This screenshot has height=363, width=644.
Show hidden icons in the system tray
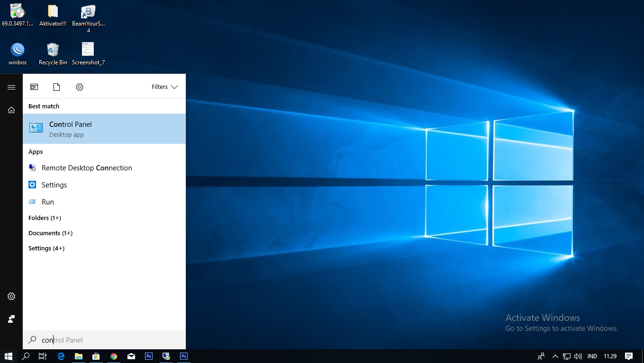click(x=554, y=356)
